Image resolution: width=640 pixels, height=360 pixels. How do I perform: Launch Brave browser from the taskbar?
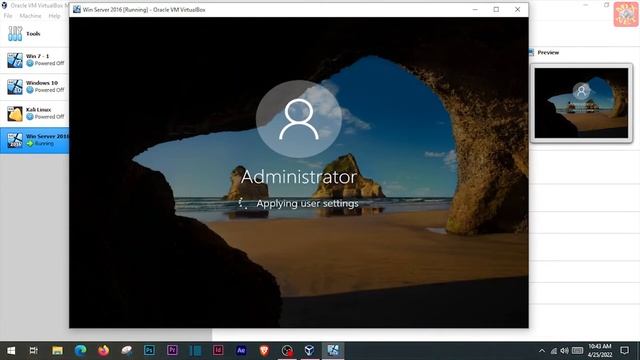pyautogui.click(x=264, y=351)
